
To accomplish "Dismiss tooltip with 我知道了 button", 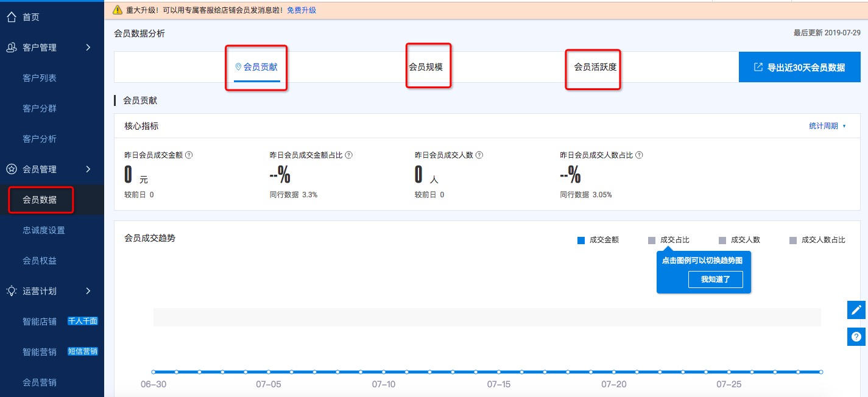I will point(716,279).
